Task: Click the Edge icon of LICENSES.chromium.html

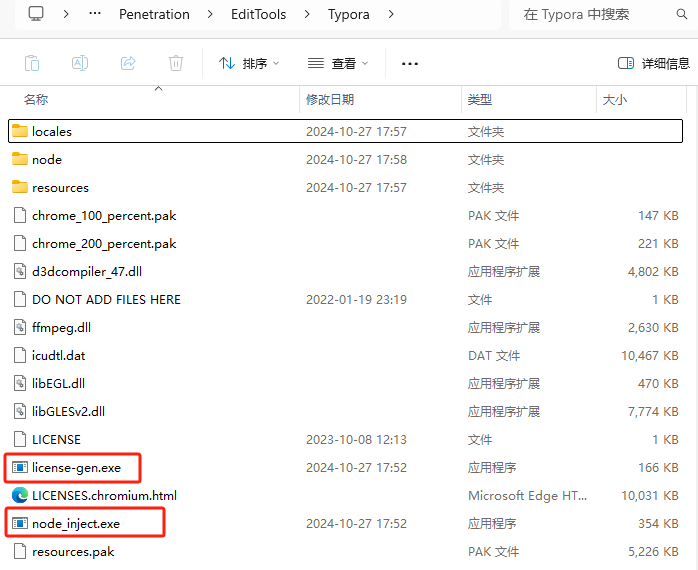Action: coord(19,495)
